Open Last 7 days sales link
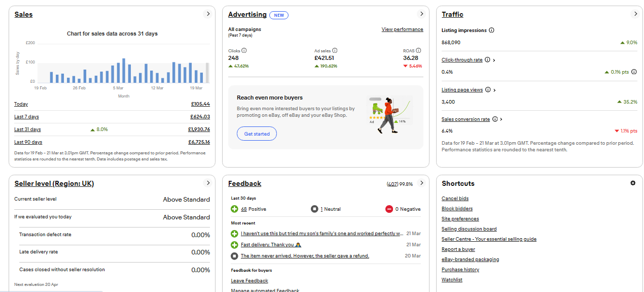Viewport: 644px width, 292px height. tap(26, 117)
